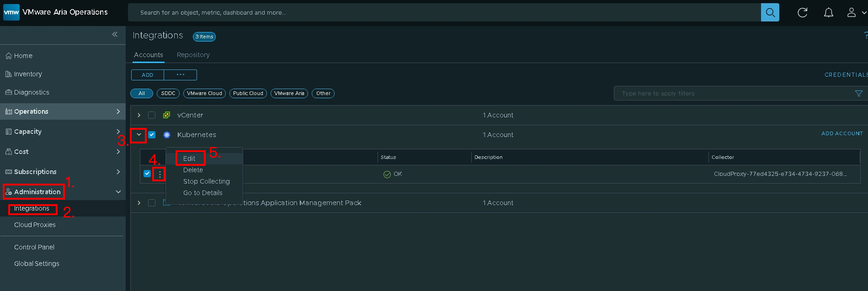Screen dimensions: 868x291
Task: Open the vertical ellipsis actions for the account row
Action: tap(160, 175)
